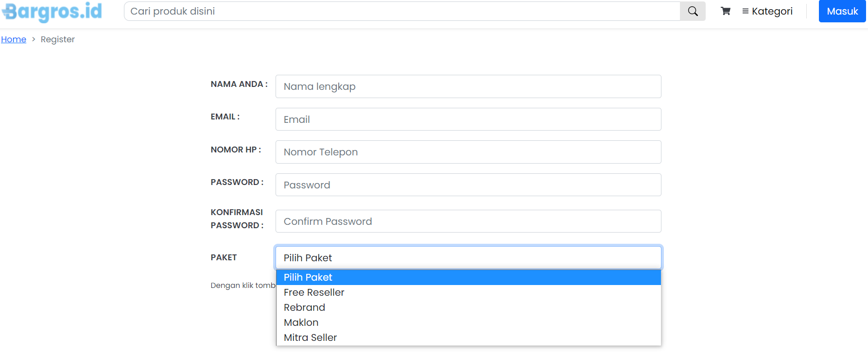Choose Rebrand package option
The height and width of the screenshot is (353, 868).
pos(469,307)
